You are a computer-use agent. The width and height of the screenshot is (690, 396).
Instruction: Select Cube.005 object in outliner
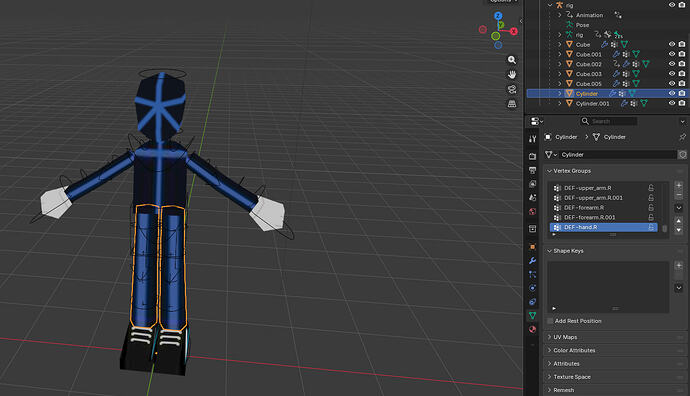point(588,84)
